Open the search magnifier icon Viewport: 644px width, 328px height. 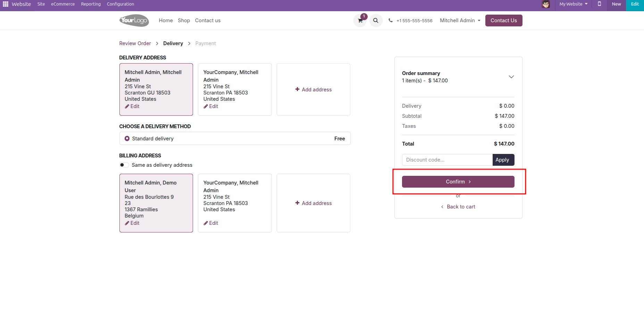(x=376, y=20)
